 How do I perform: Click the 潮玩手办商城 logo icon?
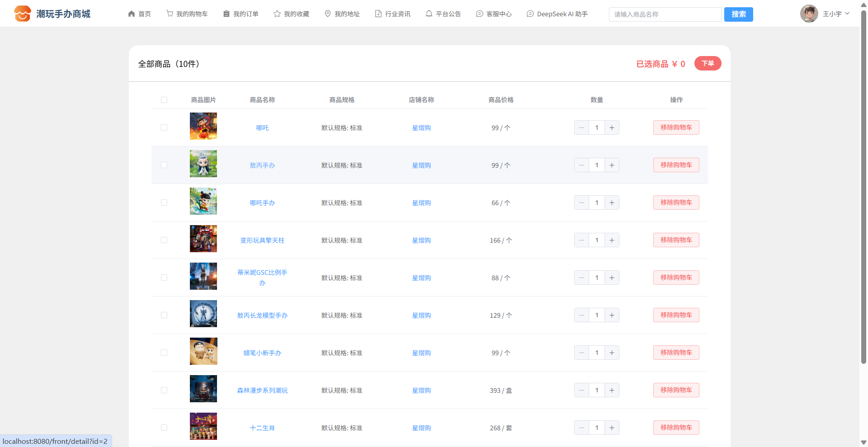point(22,14)
